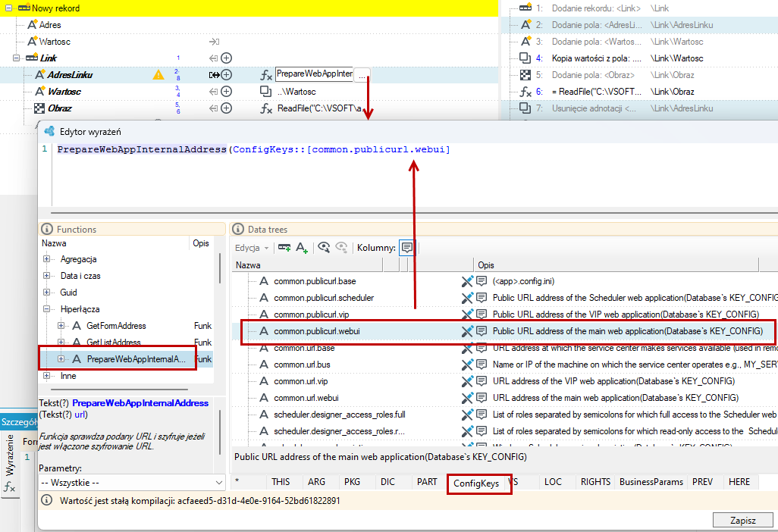
Task: Click the comment icon on common.url.bus row
Action: 482,365
